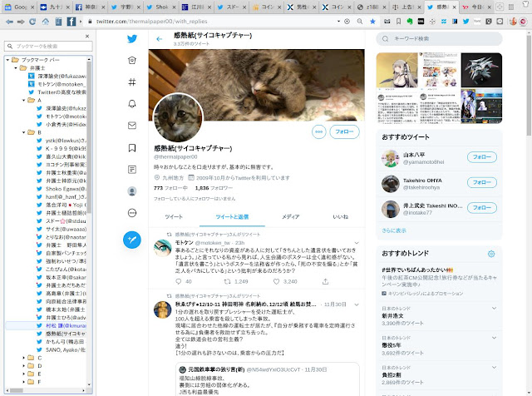Click the Facebook icon in browser toolbar

point(71,22)
